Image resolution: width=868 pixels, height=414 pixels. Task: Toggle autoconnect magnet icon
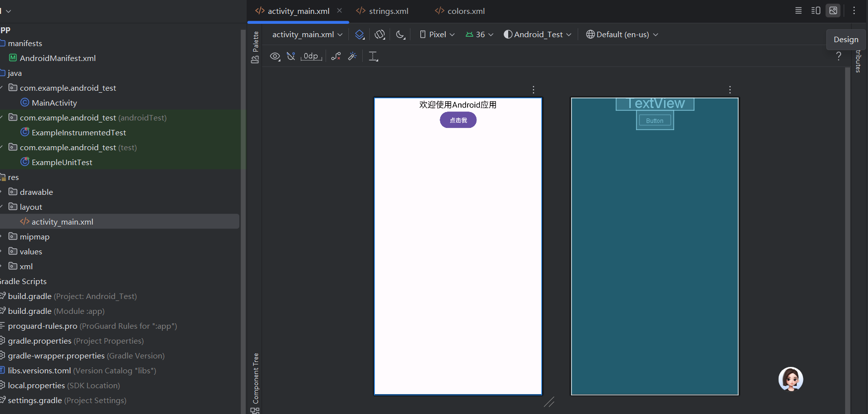coord(291,57)
